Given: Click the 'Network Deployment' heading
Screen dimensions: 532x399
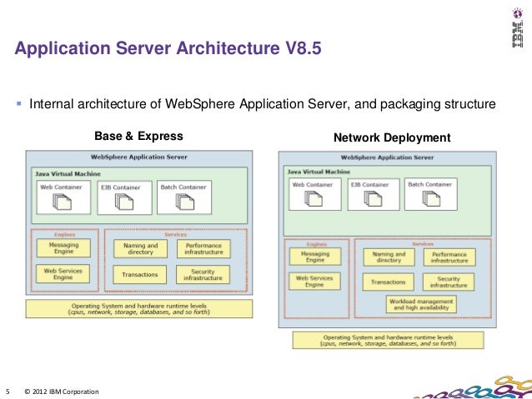Looking at the screenshot, I should pos(392,137).
